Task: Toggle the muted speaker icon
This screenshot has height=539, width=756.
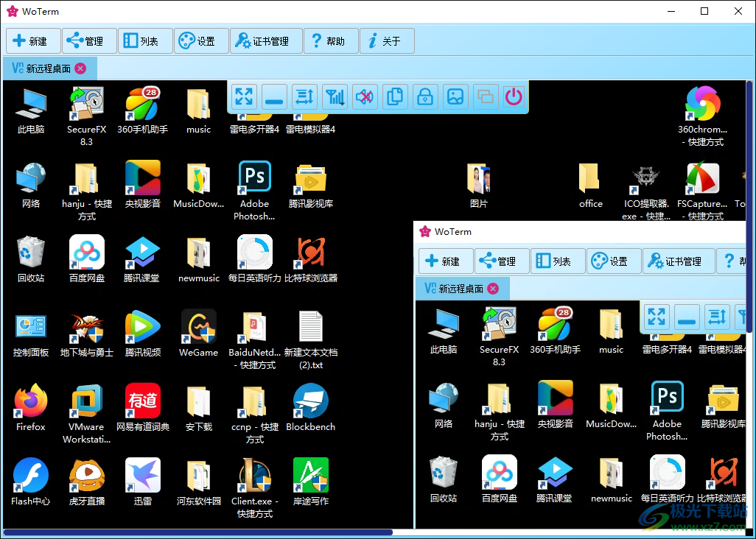Action: (x=365, y=96)
